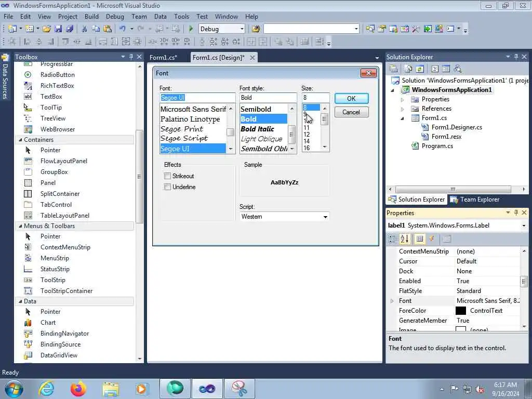Click the Cut scissors icon

(84, 29)
